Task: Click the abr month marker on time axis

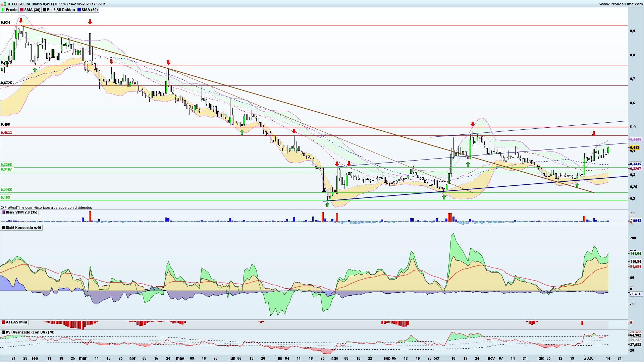Action: point(132,358)
